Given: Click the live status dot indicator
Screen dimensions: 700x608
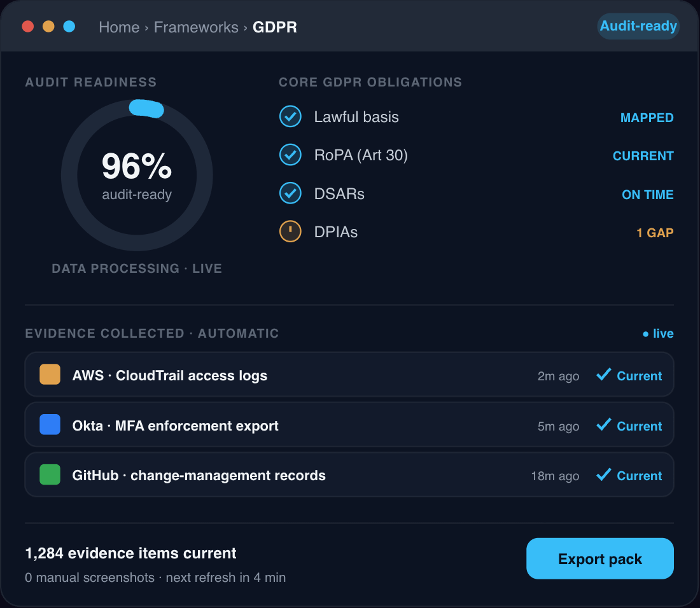Looking at the screenshot, I should (x=645, y=334).
